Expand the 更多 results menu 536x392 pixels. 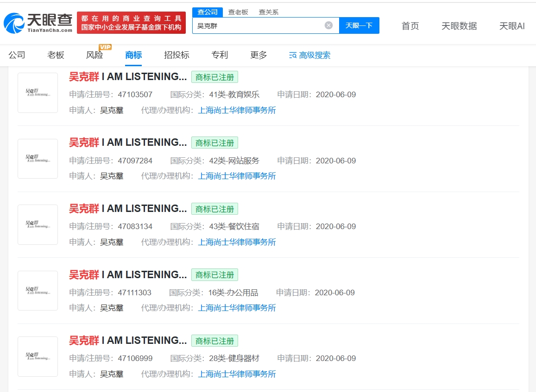[x=259, y=55]
